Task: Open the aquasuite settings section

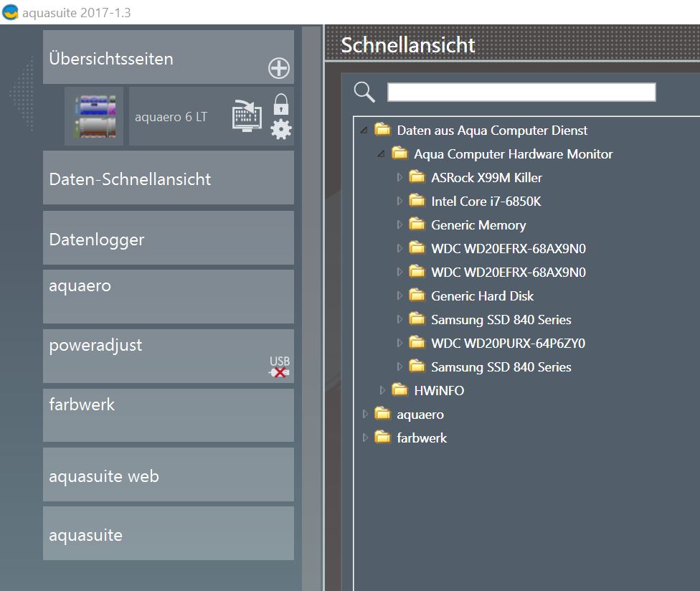Action: click(x=169, y=534)
